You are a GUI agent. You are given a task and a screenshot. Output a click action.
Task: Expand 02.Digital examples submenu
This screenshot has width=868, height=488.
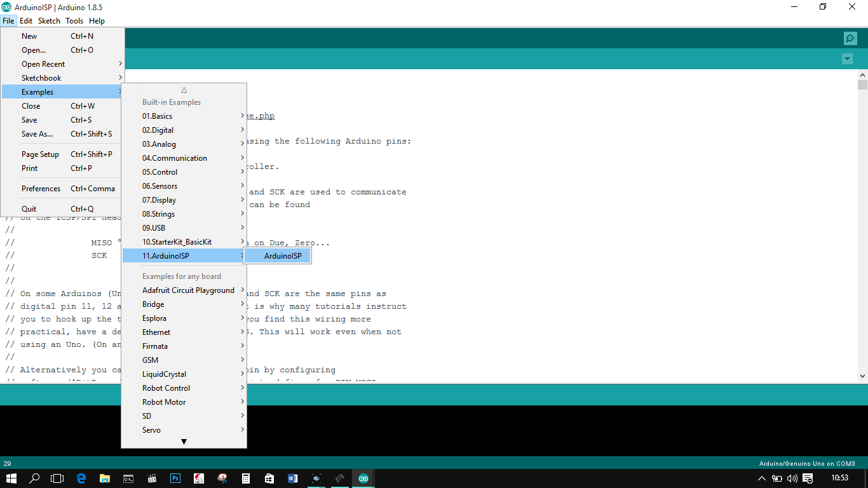(x=184, y=130)
